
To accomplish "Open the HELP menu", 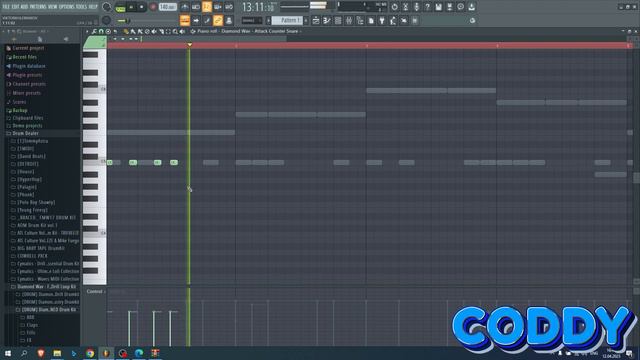I will 93,7.
